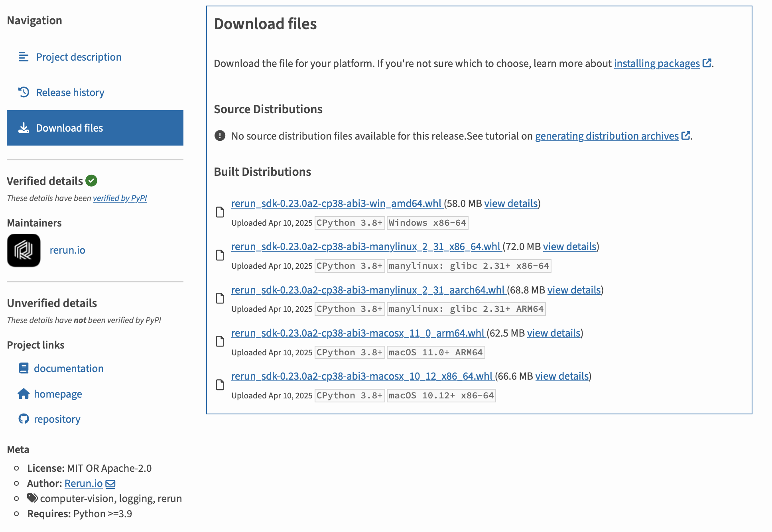Viewport: 772px width, 532px height.
Task: Select the Download files navigation item
Action: click(x=95, y=128)
